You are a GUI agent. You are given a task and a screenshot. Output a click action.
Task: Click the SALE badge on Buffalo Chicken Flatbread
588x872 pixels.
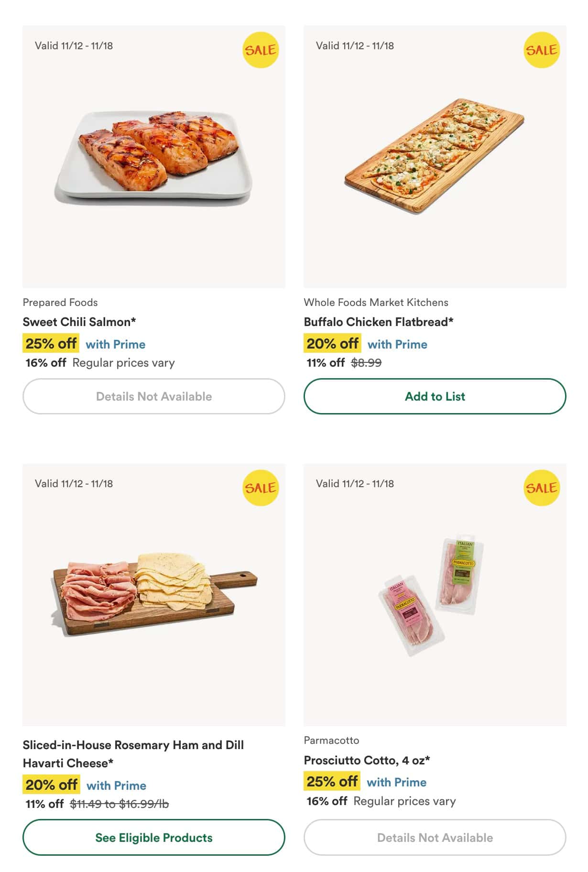point(541,50)
